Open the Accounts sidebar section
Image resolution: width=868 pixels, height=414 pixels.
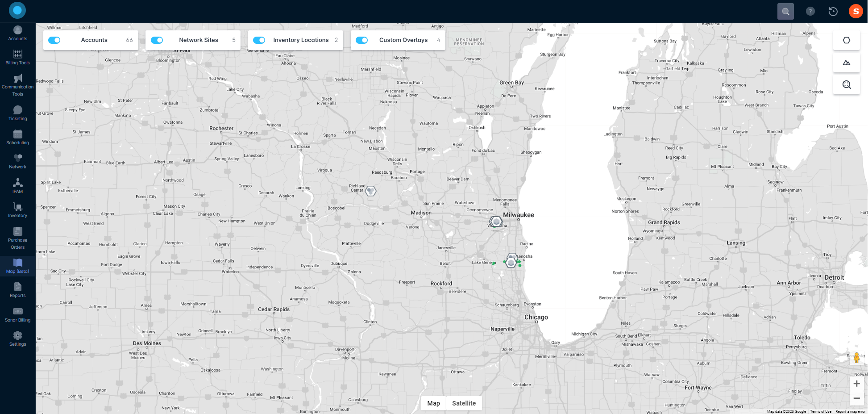click(x=17, y=33)
